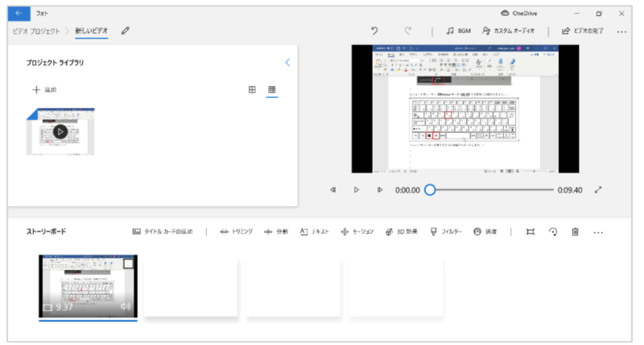This screenshot has width=644, height=345.
Task: Open the top-right more options menu
Action: pos(621,31)
